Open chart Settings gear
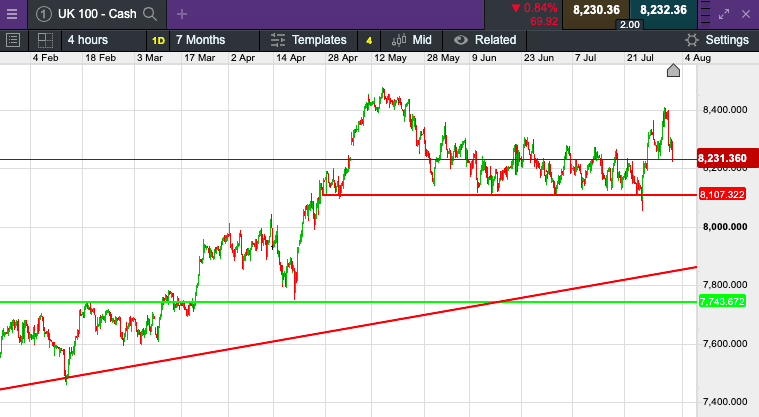759x417 pixels. pos(716,40)
